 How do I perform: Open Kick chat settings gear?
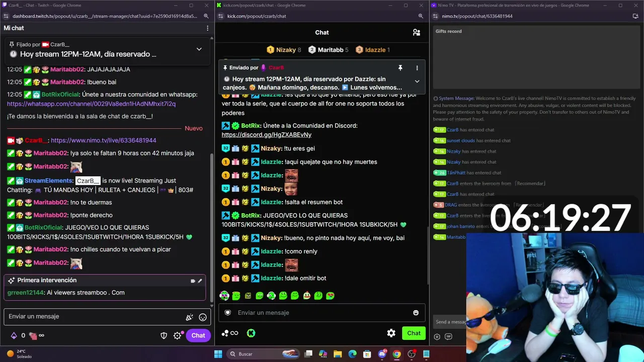(391, 333)
